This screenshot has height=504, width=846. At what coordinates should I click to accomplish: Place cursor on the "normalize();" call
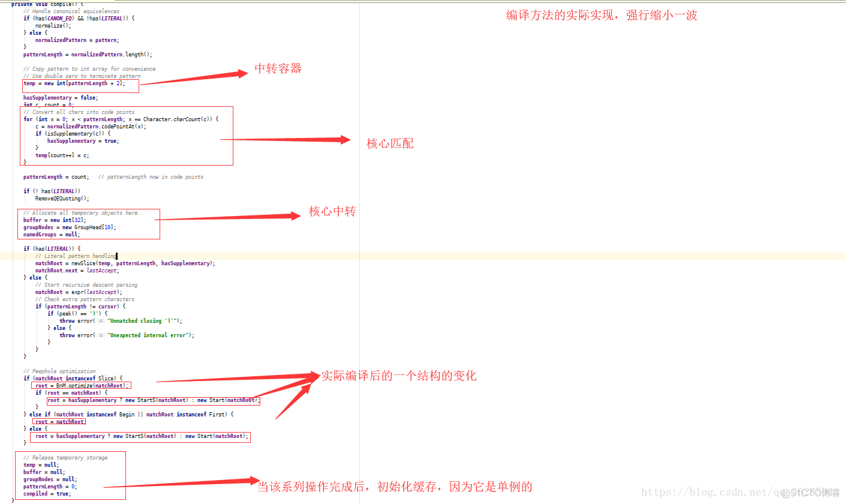[x=53, y=26]
